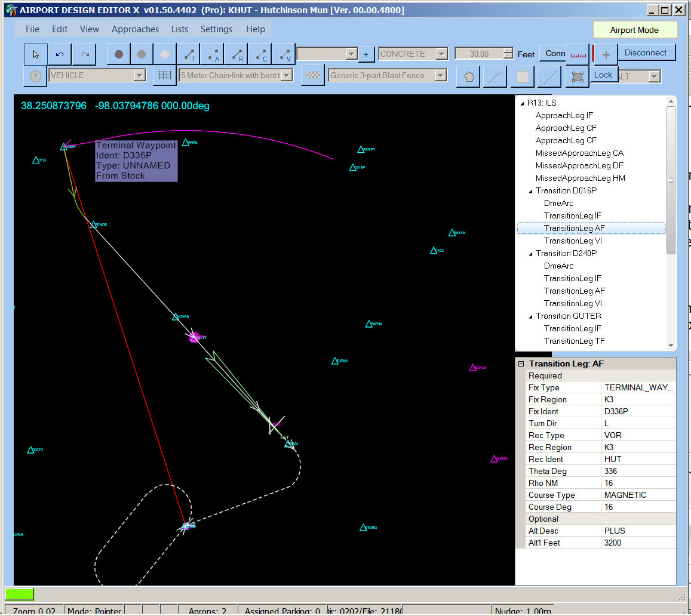691x616 pixels.
Task: Click the Theta Deg value 336
Action: (638, 471)
